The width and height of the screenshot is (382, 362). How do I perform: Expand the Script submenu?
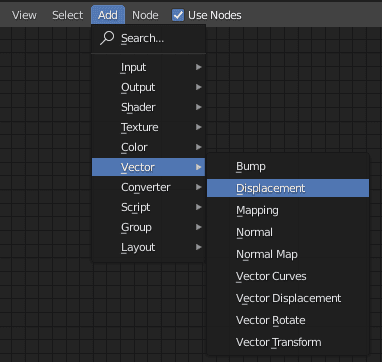pos(149,207)
